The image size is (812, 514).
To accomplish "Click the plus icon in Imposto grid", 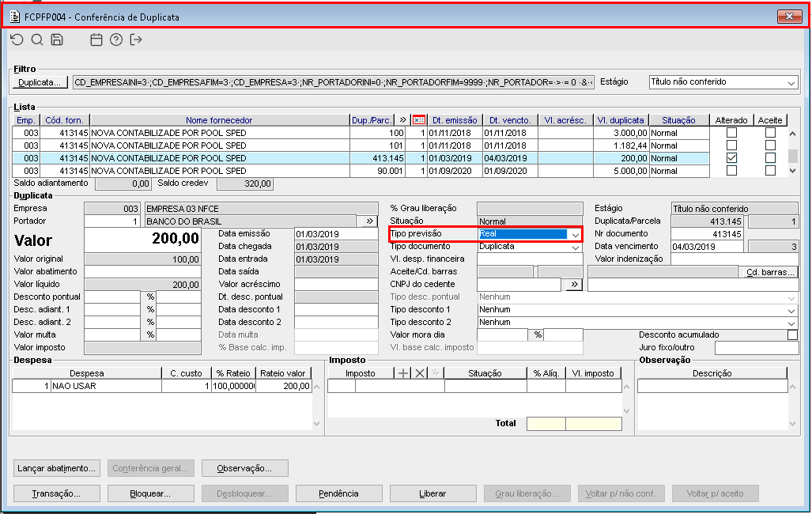I will click(403, 373).
